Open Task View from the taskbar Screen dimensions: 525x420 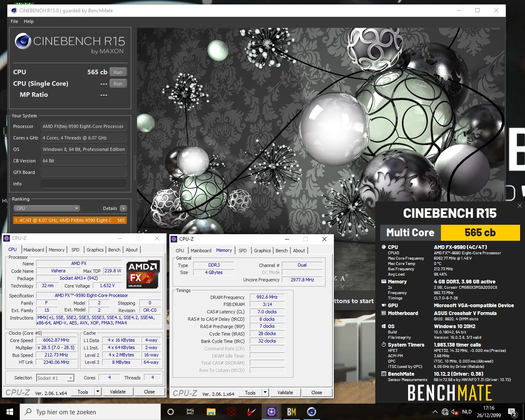(x=190, y=412)
